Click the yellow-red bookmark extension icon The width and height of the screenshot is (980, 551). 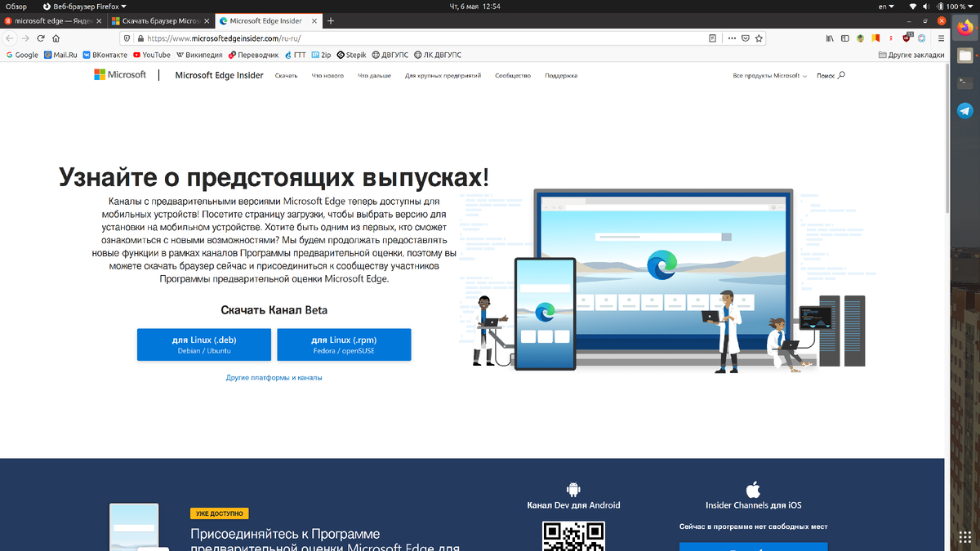(x=875, y=38)
